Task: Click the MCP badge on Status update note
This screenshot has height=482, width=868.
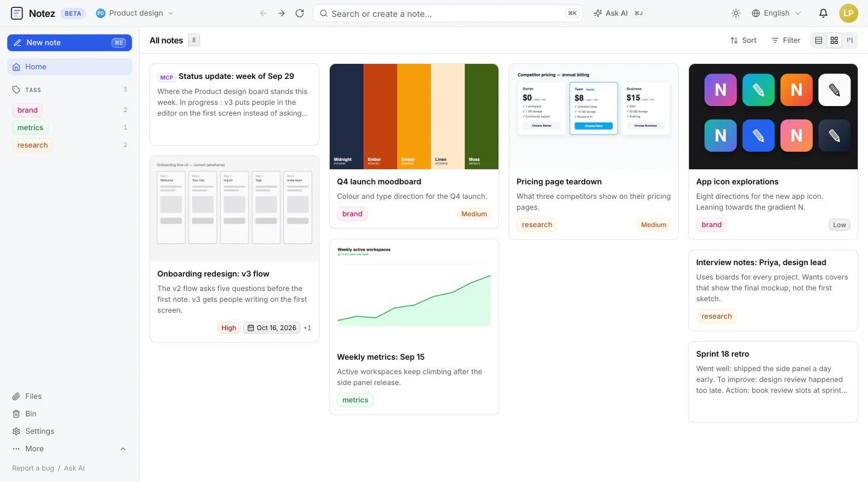Action: pyautogui.click(x=167, y=77)
